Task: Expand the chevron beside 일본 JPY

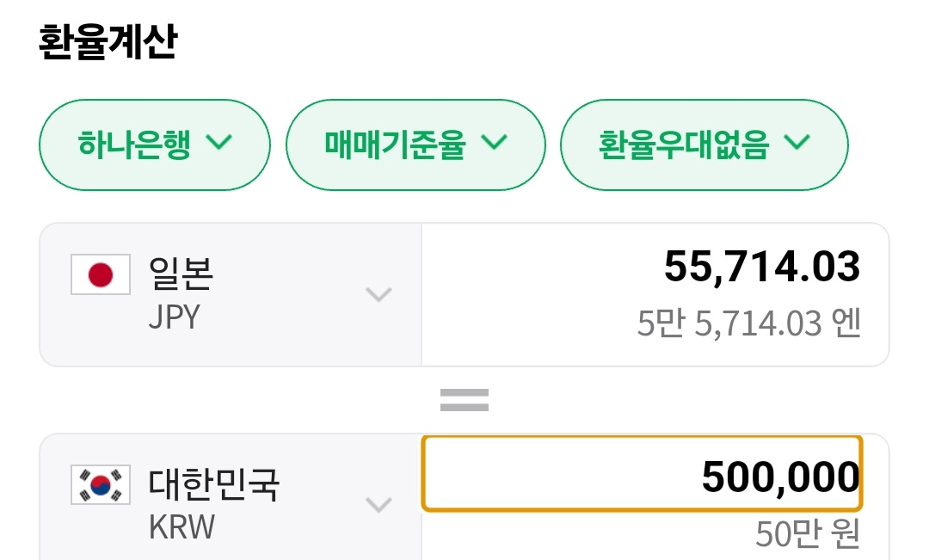Action: 378,295
